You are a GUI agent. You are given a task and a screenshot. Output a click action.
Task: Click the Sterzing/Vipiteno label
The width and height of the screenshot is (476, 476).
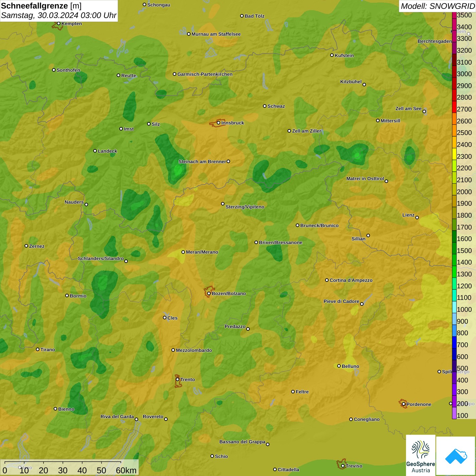click(245, 207)
